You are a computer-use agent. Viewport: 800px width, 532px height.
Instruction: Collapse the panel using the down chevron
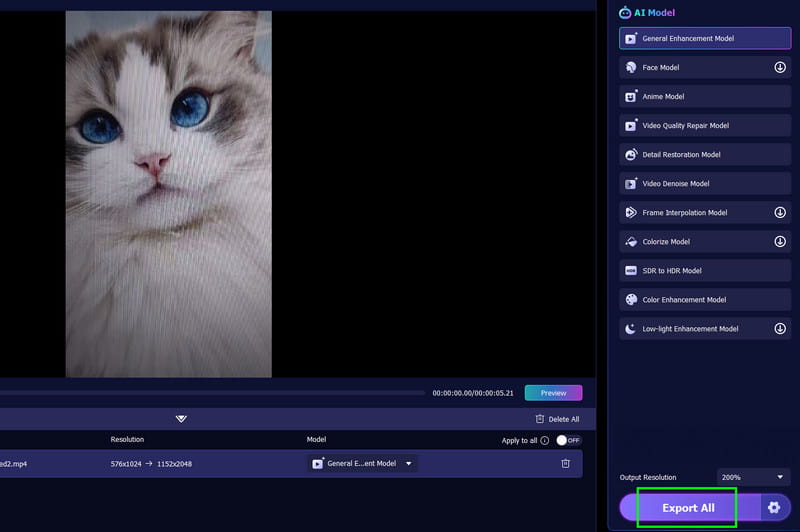181,419
